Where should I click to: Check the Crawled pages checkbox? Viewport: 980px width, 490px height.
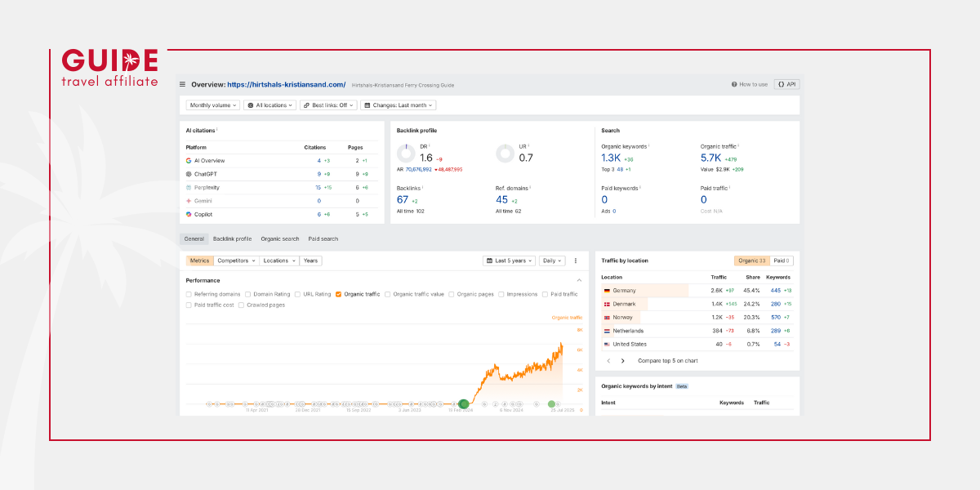coord(241,305)
